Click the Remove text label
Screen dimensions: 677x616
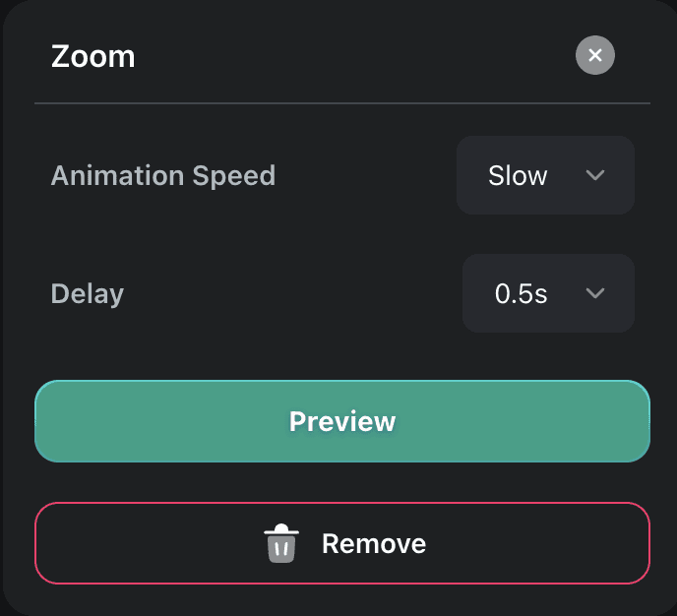pos(374,543)
